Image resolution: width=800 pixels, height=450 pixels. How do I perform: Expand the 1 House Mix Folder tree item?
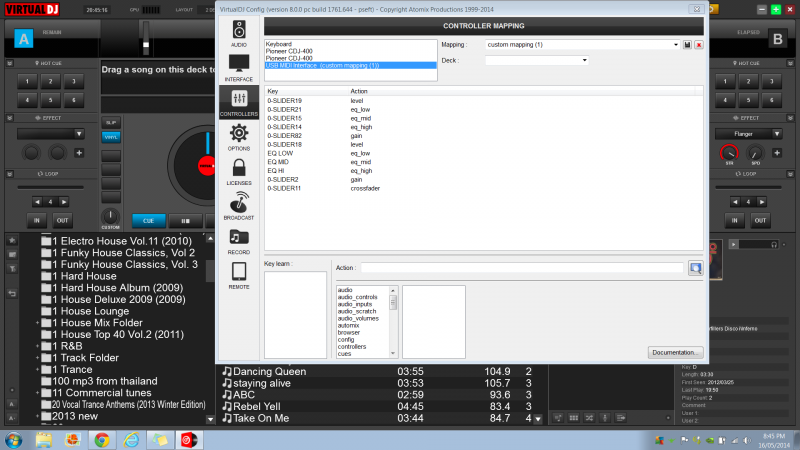coord(37,323)
